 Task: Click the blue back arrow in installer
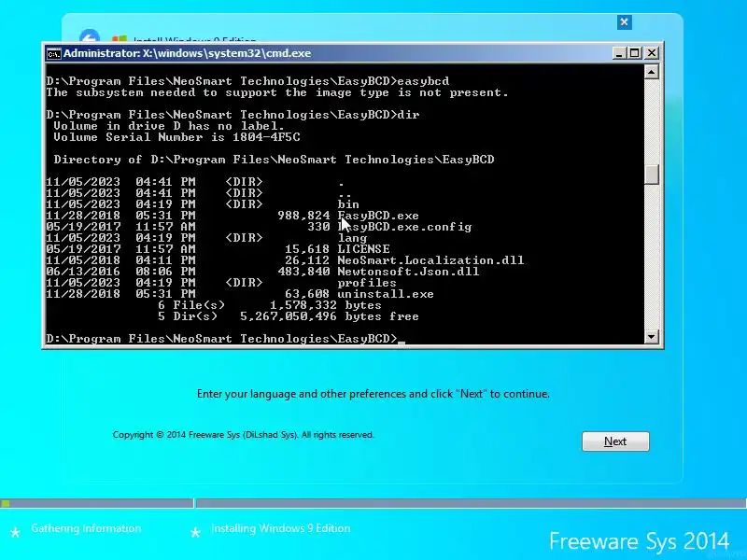[90, 36]
